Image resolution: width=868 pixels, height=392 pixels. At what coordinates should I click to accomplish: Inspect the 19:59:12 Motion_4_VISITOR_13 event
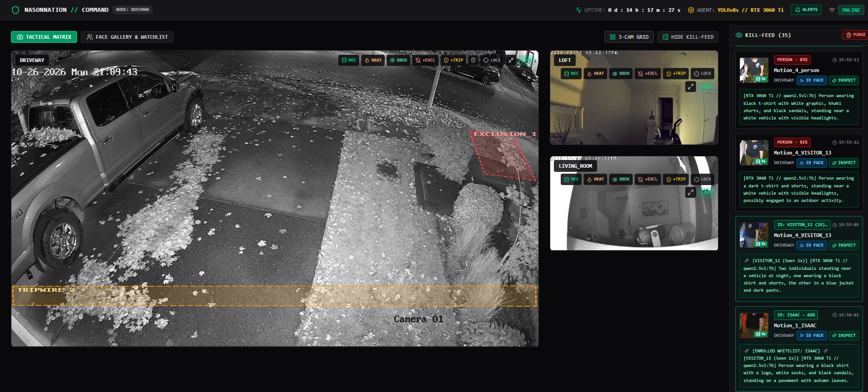[x=844, y=163]
